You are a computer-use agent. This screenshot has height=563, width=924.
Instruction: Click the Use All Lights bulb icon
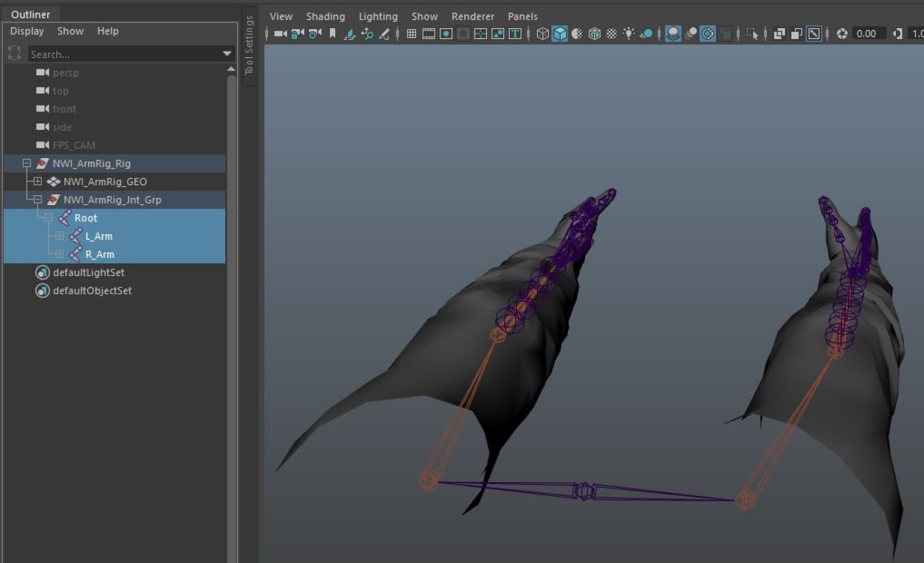[x=628, y=34]
